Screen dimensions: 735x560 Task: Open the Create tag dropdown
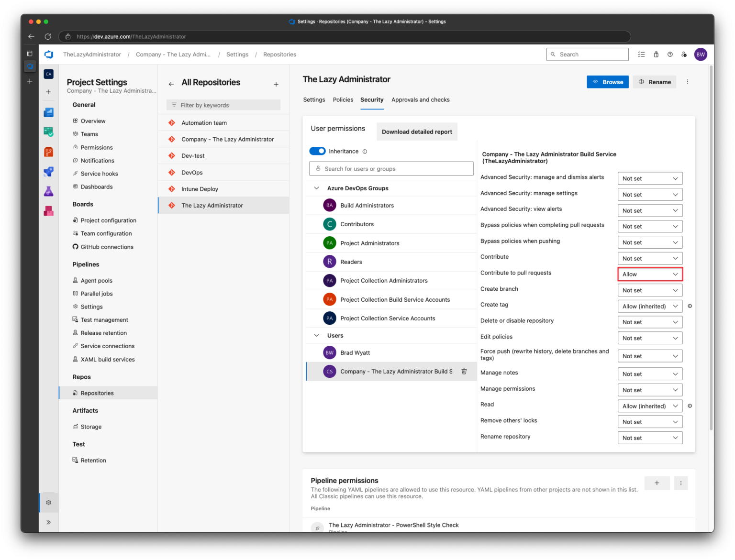pos(650,307)
